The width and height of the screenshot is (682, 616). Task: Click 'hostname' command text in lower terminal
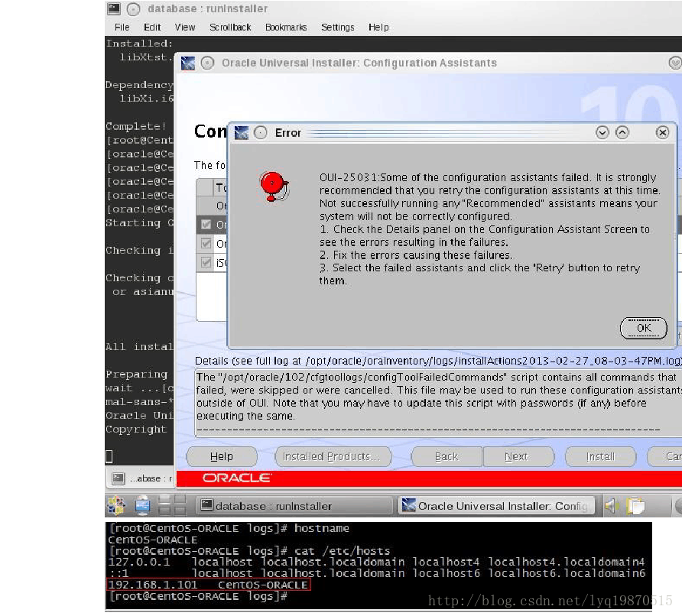(322, 528)
